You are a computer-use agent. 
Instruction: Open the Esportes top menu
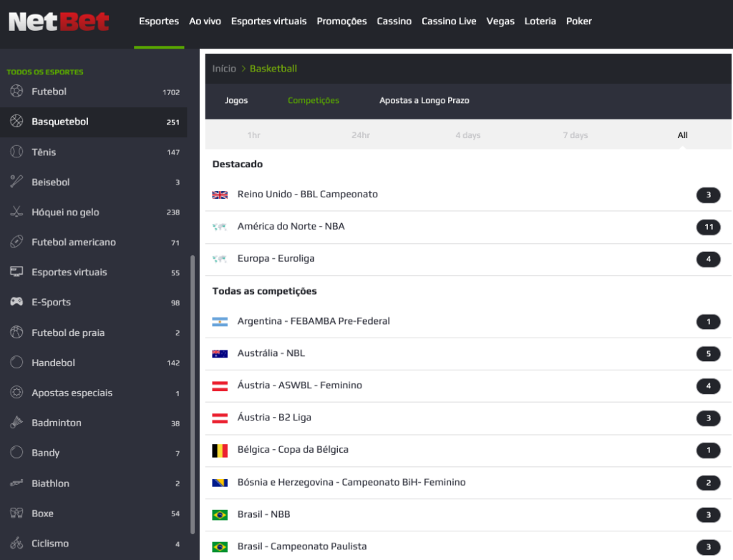click(x=159, y=21)
